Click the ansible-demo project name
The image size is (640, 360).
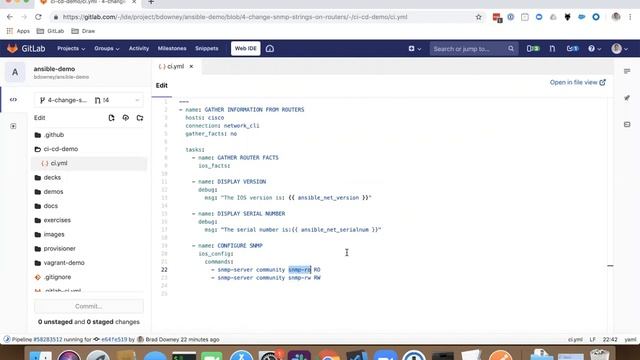[54, 69]
